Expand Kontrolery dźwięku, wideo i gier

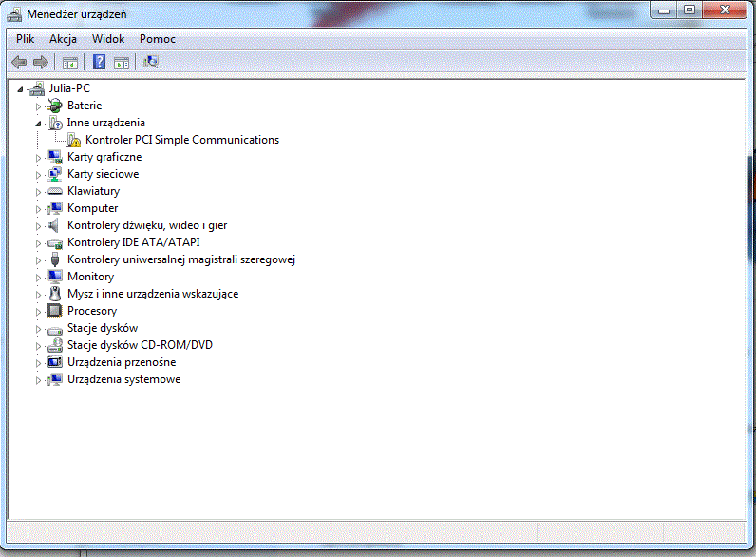38,226
